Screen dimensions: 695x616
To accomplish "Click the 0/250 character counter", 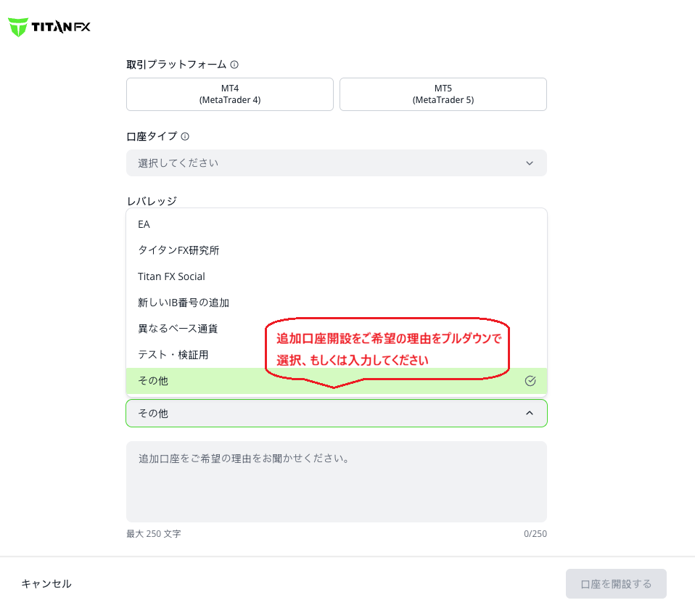I will coord(535,533).
